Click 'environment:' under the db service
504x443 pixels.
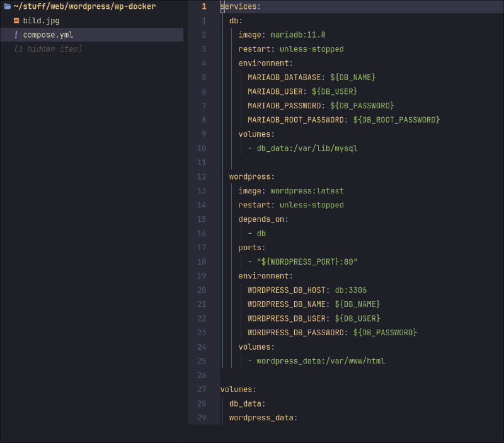point(265,63)
